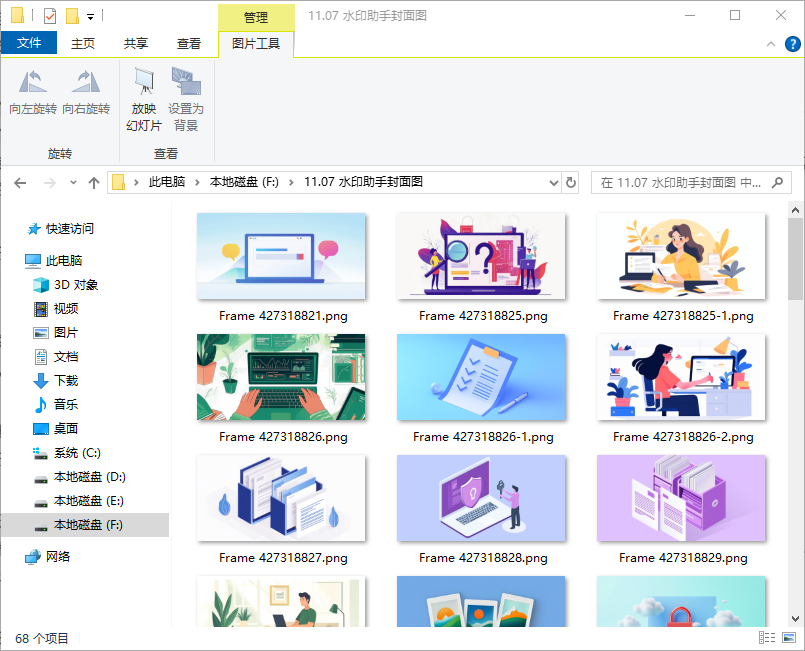
Task: Click the file name Frame 427318826-1.png
Action: 483,437
